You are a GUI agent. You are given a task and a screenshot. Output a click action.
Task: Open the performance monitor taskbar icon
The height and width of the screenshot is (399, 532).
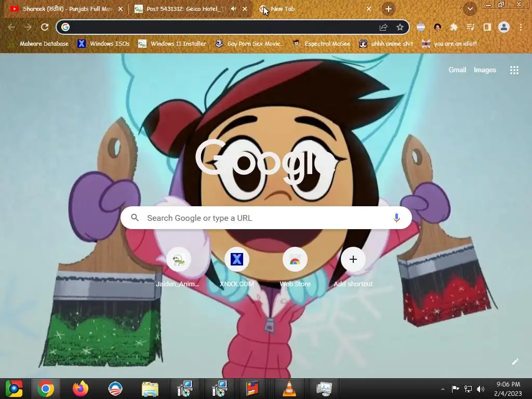pyautogui.click(x=324, y=389)
